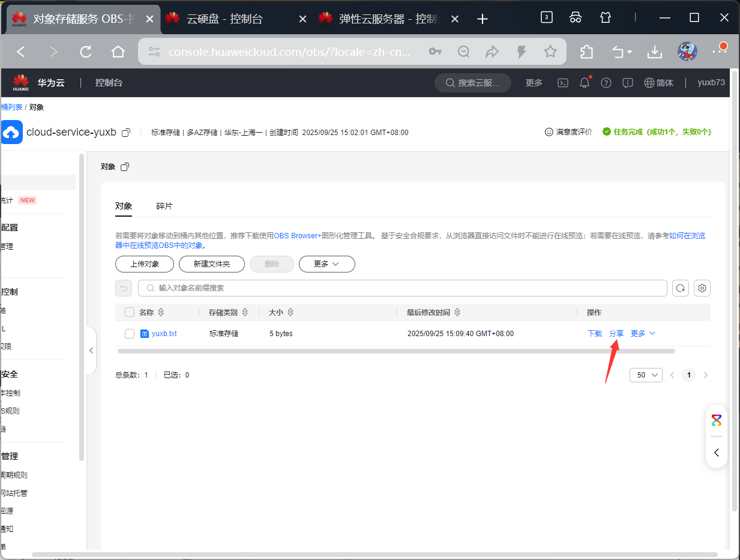This screenshot has width=740, height=560.
Task: Reload the current browser page
Action: coord(86,52)
